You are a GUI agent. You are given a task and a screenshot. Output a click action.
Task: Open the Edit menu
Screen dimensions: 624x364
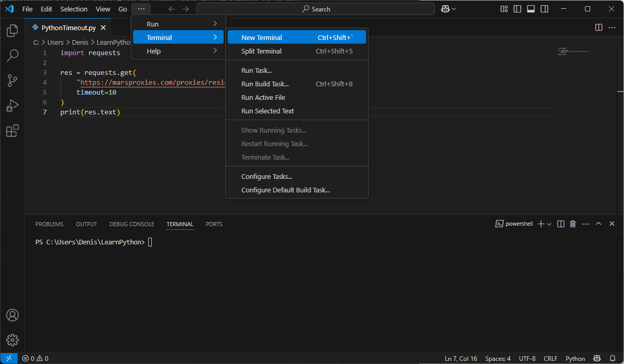[46, 9]
